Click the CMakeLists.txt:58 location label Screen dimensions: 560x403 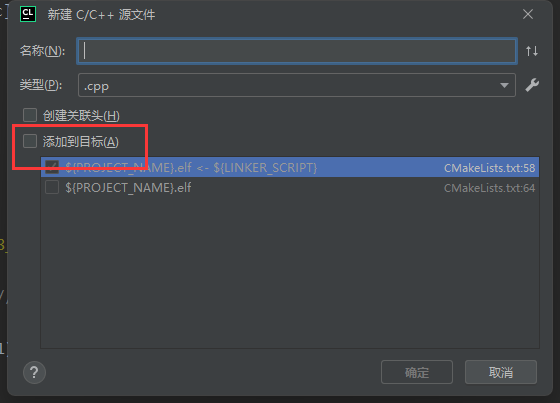(489, 168)
